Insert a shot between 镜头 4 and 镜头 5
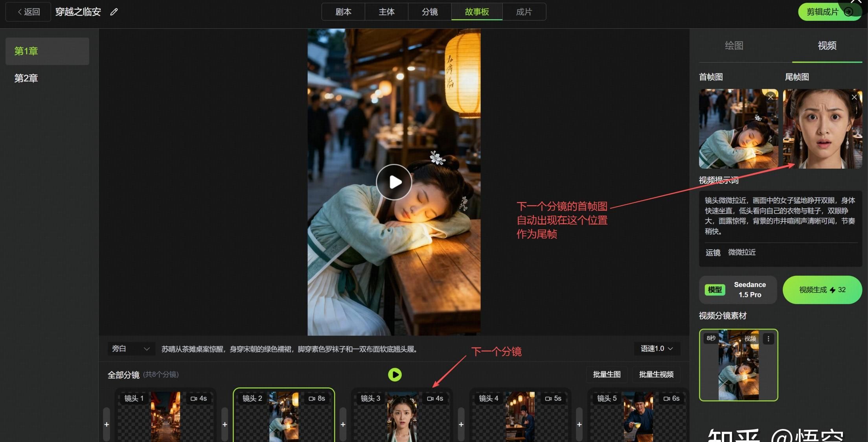The width and height of the screenshot is (868, 442). tap(579, 424)
